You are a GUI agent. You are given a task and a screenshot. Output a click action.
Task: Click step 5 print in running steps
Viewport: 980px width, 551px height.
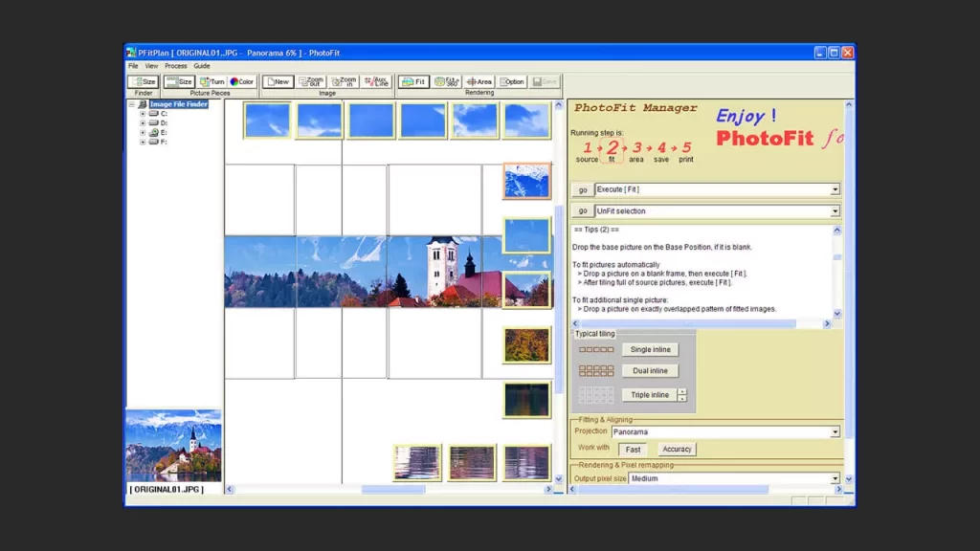686,152
